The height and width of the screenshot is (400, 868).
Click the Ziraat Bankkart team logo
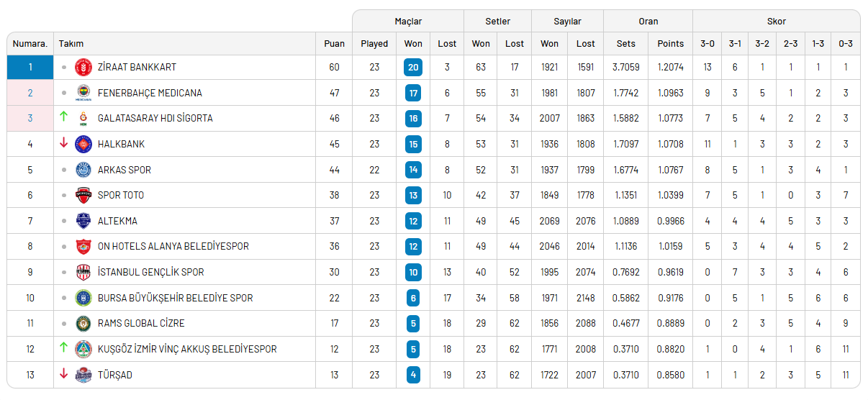click(83, 67)
